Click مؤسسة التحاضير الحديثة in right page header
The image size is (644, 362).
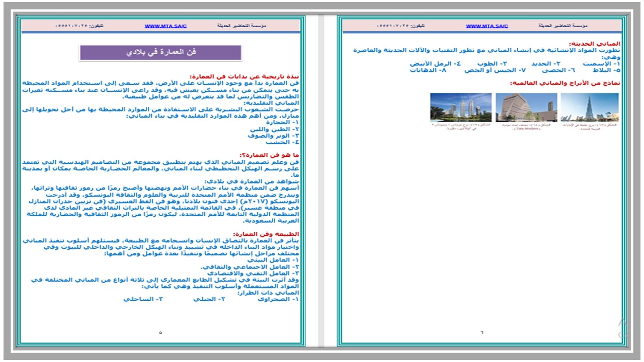coord(563,26)
